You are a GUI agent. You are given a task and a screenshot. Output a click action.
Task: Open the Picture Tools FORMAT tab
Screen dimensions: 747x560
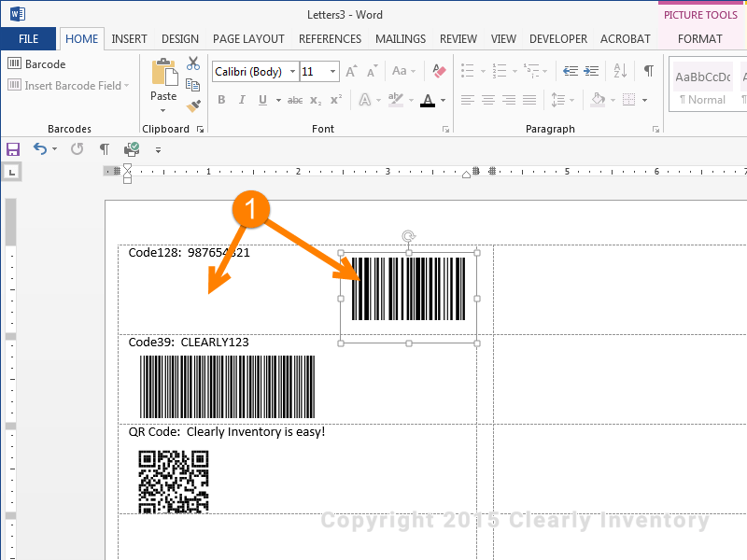[699, 39]
